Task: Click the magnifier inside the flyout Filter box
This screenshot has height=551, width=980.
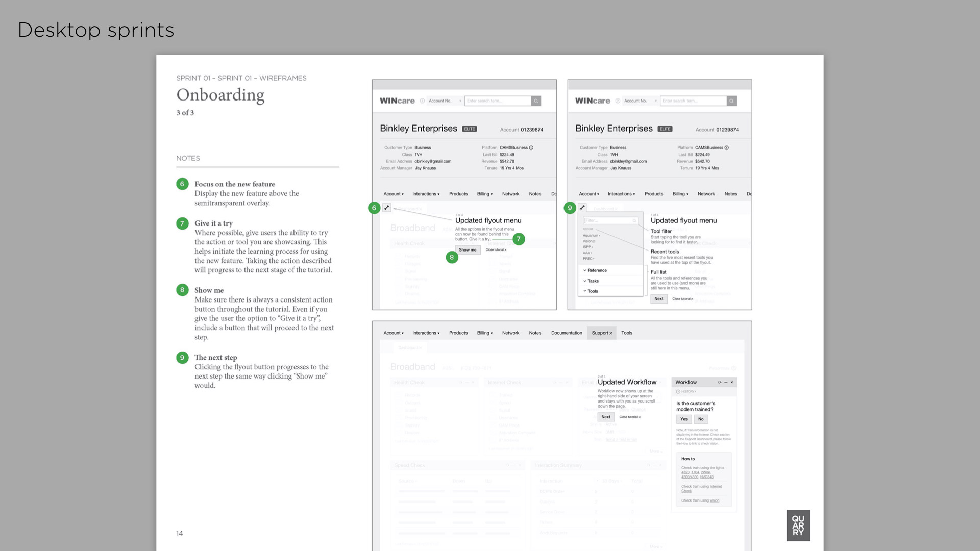Action: [634, 221]
